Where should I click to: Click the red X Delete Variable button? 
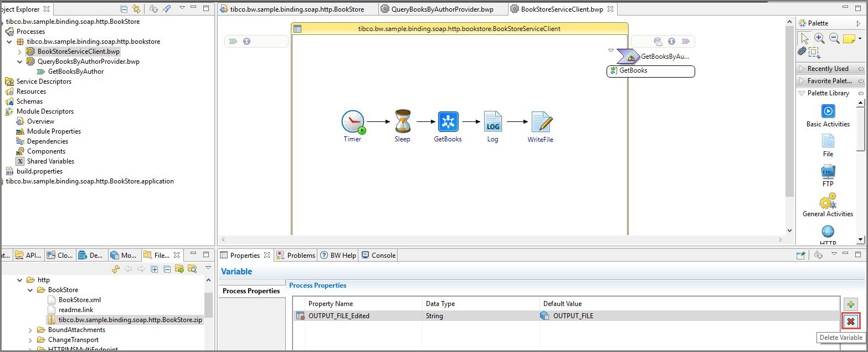pos(850,322)
